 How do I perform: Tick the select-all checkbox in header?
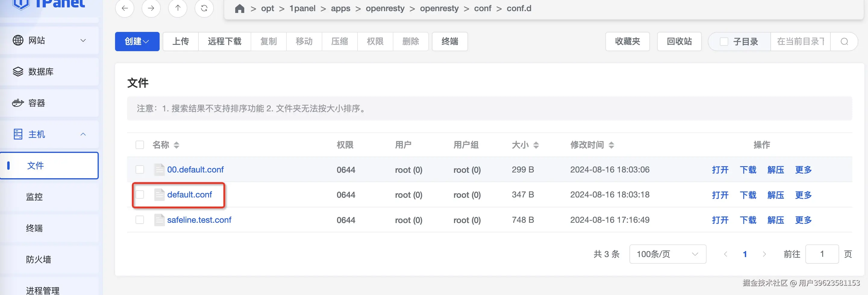(139, 145)
